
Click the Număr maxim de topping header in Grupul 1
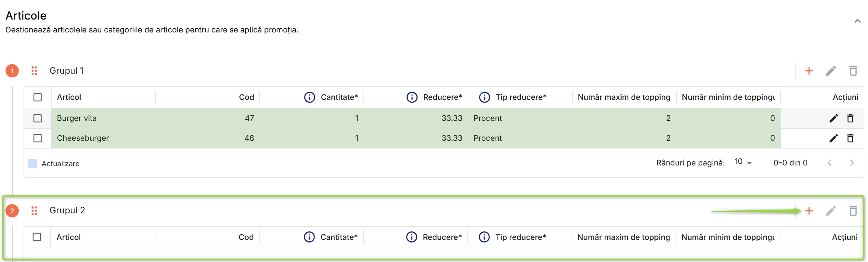624,97
